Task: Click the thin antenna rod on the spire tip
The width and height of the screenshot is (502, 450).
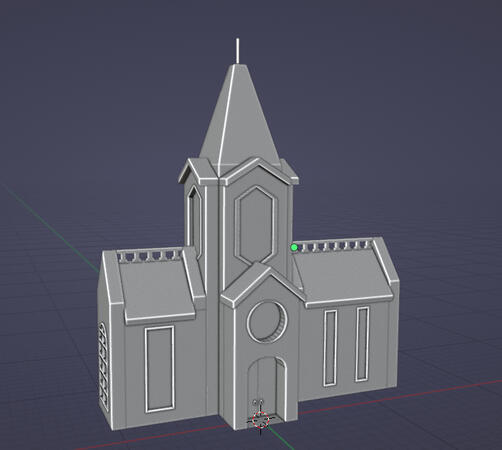Action: click(238, 51)
